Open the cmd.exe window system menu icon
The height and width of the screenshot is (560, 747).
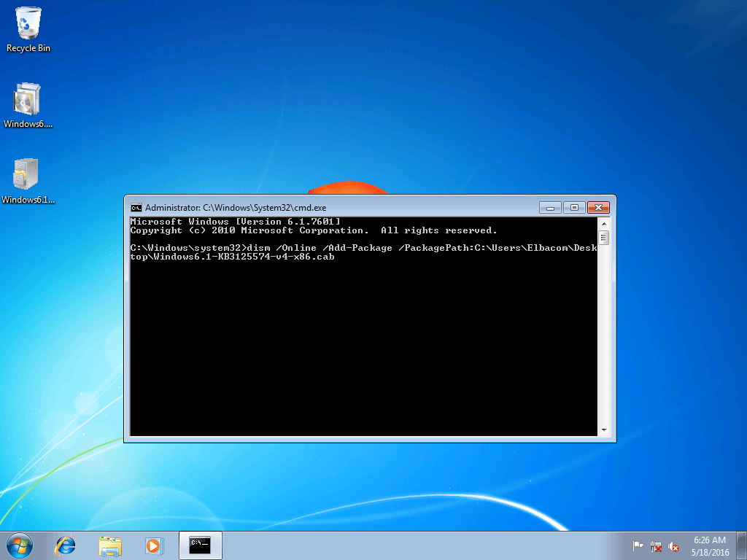[136, 208]
